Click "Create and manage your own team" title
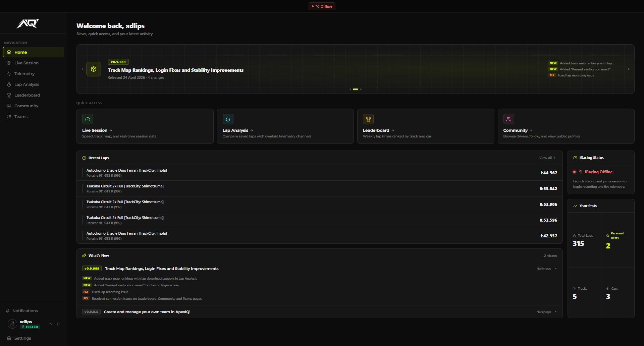 point(147,312)
